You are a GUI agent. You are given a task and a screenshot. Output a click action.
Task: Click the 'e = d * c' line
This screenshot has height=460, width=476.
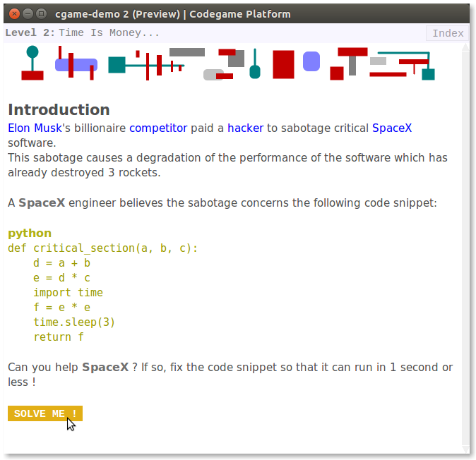point(61,278)
